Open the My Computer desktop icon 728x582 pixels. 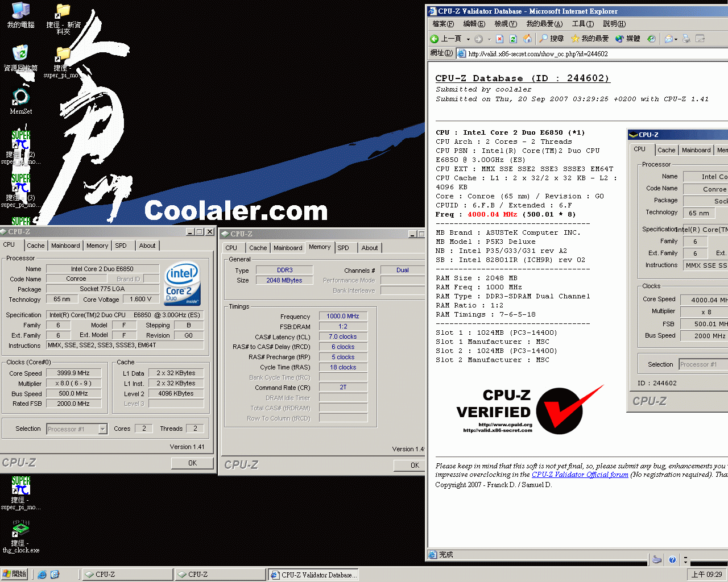[x=20, y=15]
